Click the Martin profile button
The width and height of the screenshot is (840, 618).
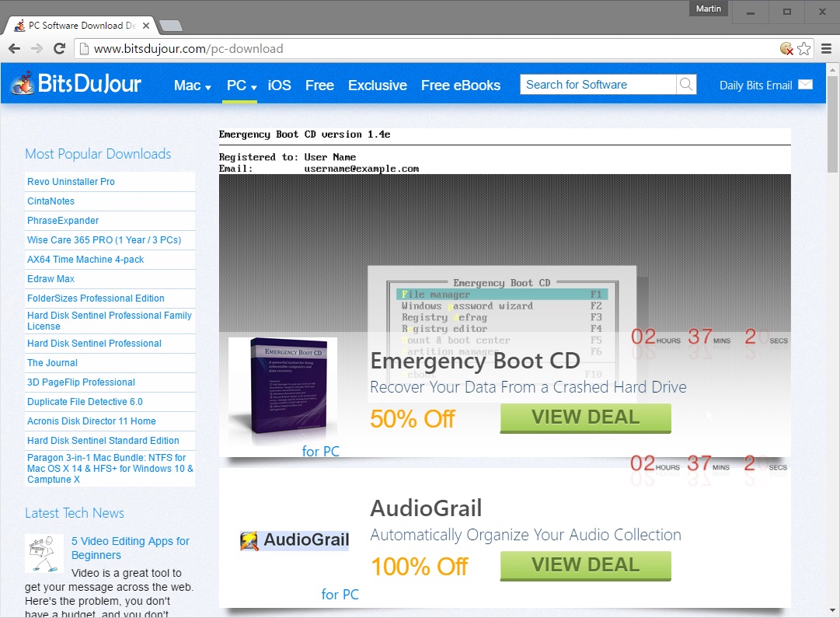coord(708,9)
